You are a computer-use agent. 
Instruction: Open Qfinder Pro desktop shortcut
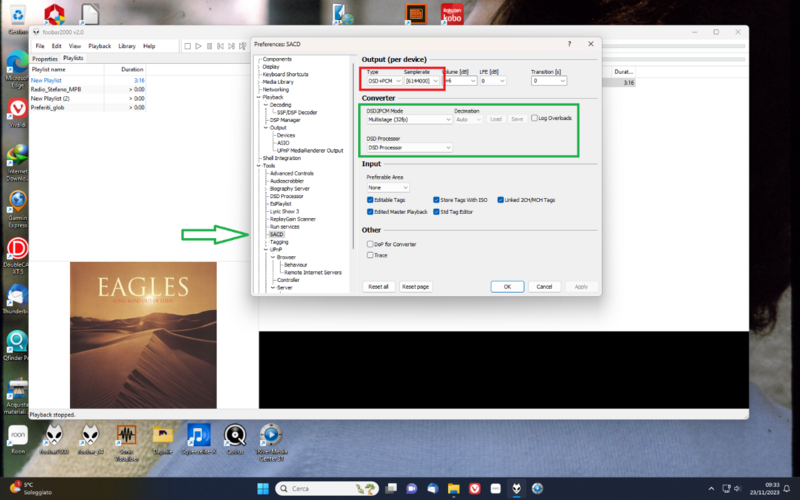tap(17, 346)
